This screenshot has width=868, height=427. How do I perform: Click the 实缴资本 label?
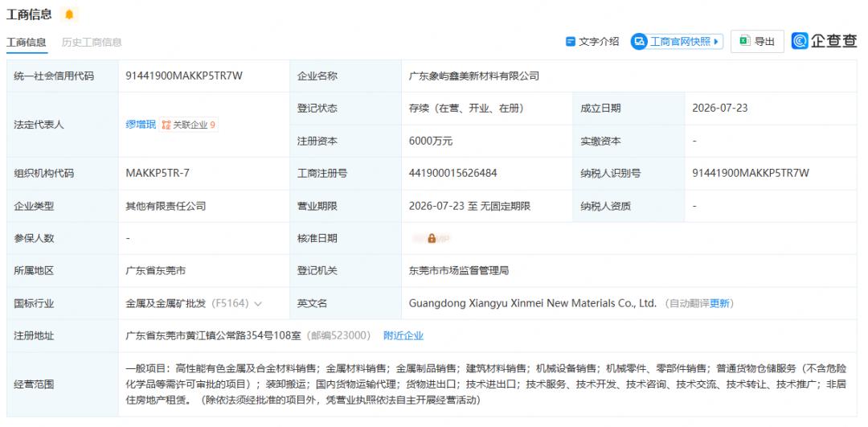click(600, 142)
